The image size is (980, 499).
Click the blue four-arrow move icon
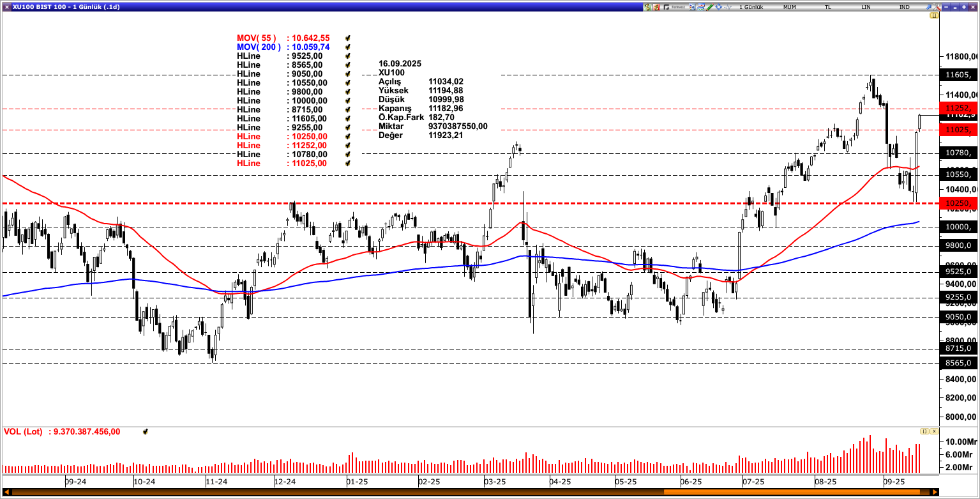click(x=718, y=7)
